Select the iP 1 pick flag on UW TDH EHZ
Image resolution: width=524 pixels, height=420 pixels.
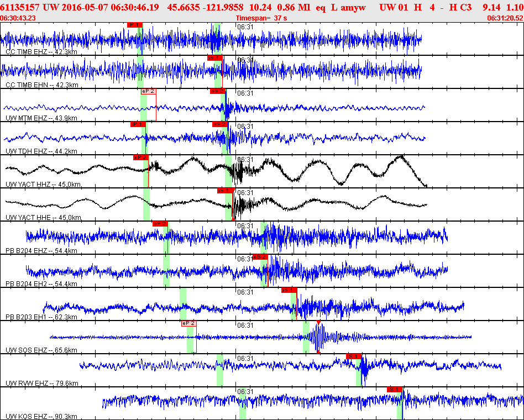(x=138, y=124)
